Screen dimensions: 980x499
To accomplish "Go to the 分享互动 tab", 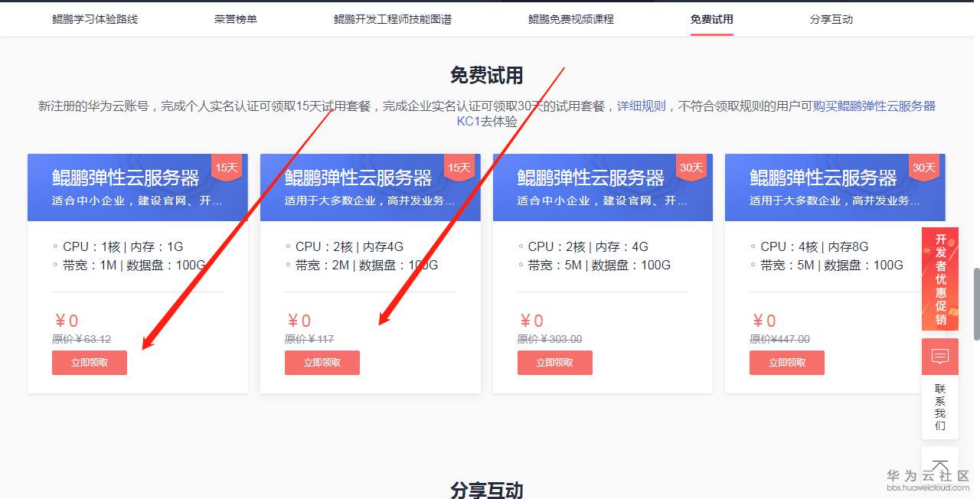I will (831, 19).
